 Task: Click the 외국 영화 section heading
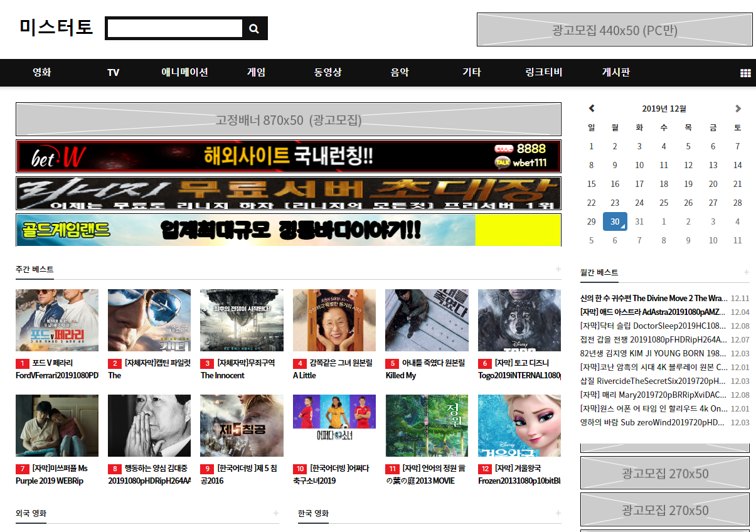(31, 513)
